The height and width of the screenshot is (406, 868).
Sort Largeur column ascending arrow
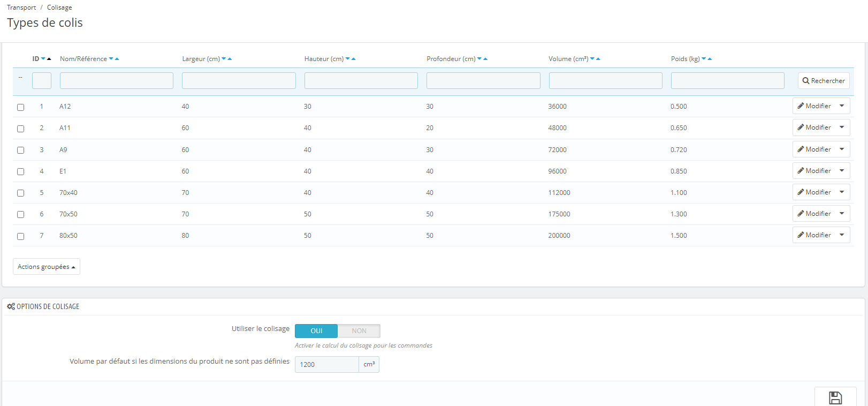point(230,59)
